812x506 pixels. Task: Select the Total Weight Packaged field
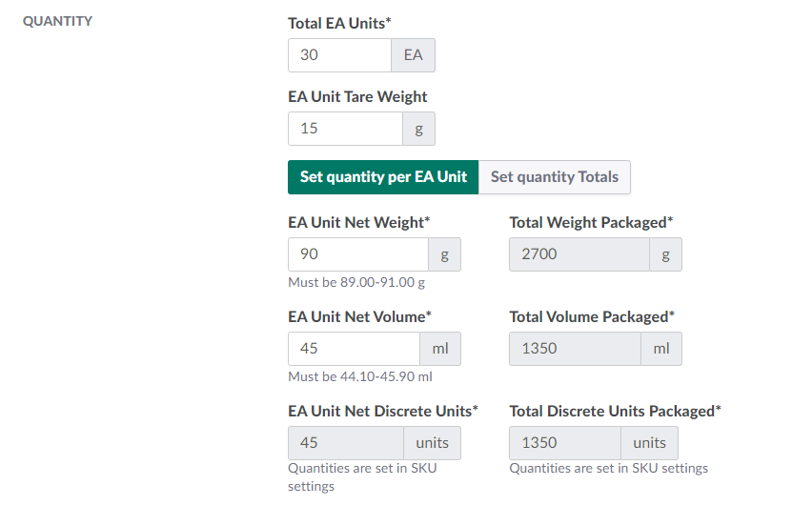(579, 254)
